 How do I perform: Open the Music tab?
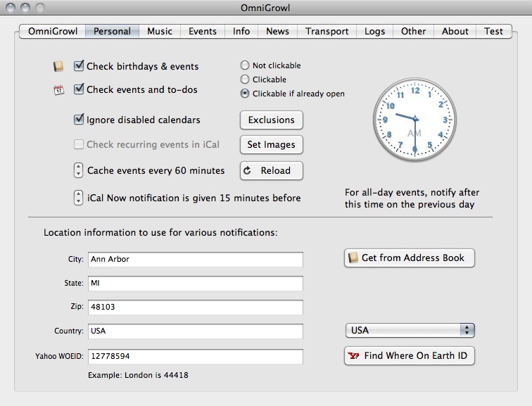click(160, 31)
